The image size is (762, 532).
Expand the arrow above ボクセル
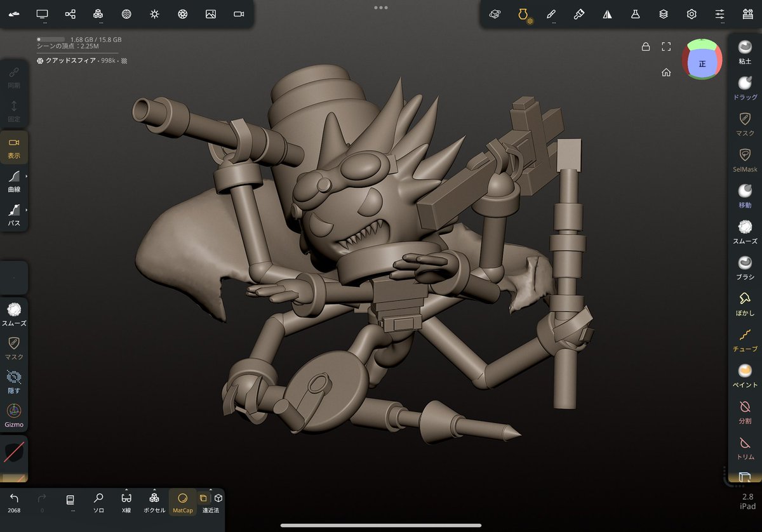[154, 489]
